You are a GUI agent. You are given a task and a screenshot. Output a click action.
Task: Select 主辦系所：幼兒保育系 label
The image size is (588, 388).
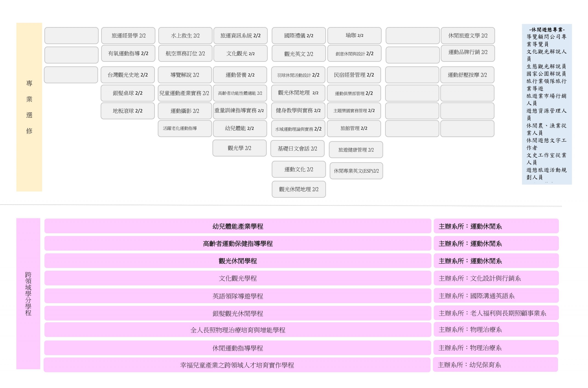click(x=495, y=365)
